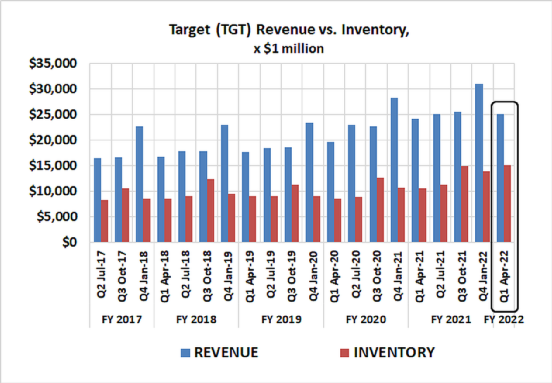
Task: Click the Q4 Jan-18 blue revenue bar
Action: point(140,184)
